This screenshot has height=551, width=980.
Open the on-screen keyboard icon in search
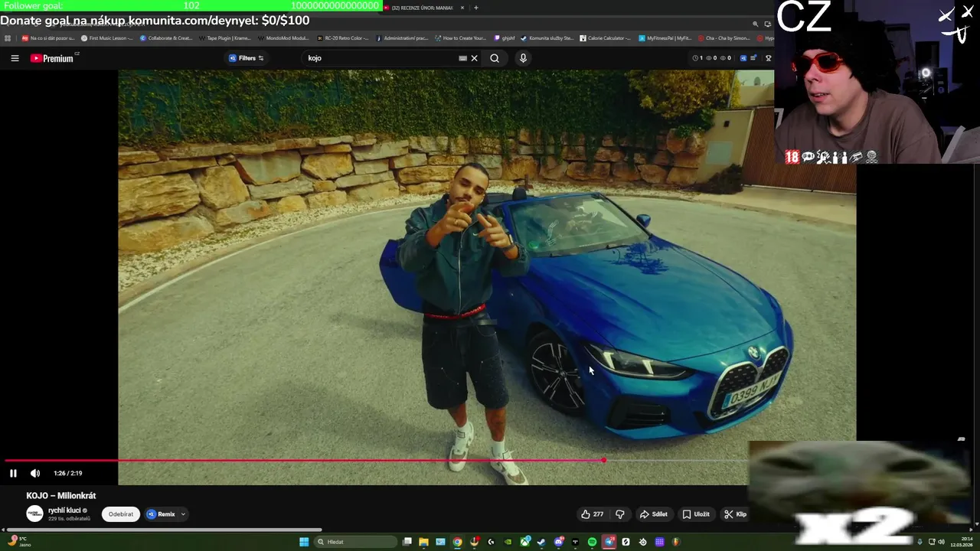(462, 58)
